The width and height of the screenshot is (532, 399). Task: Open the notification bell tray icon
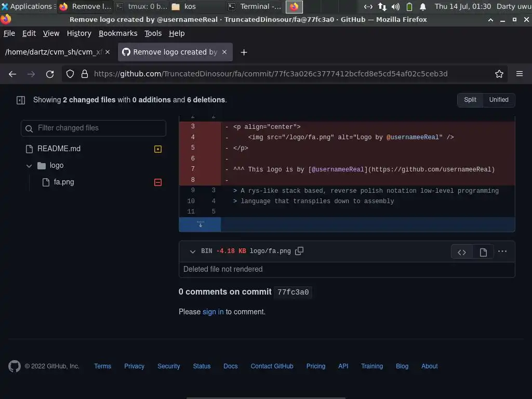point(423,6)
